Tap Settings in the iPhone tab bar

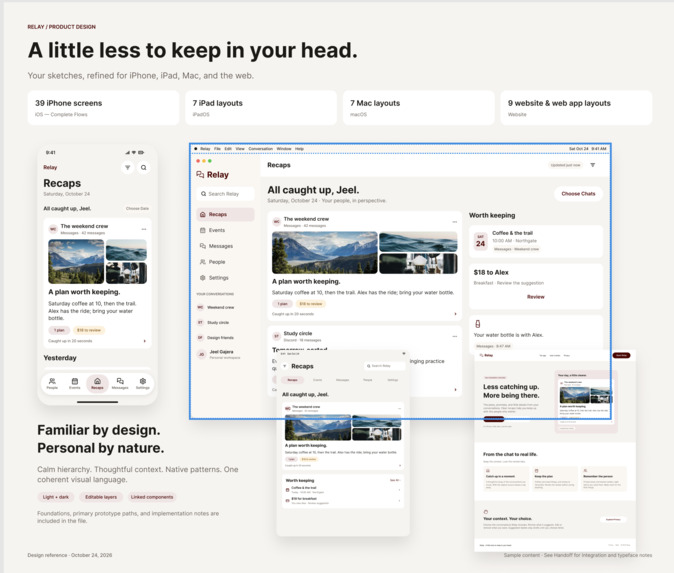[x=143, y=383]
